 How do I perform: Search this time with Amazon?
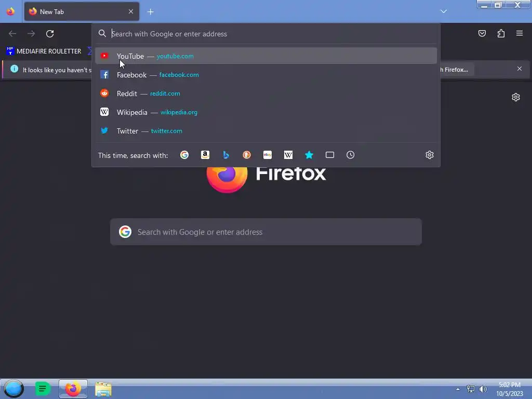pyautogui.click(x=205, y=155)
